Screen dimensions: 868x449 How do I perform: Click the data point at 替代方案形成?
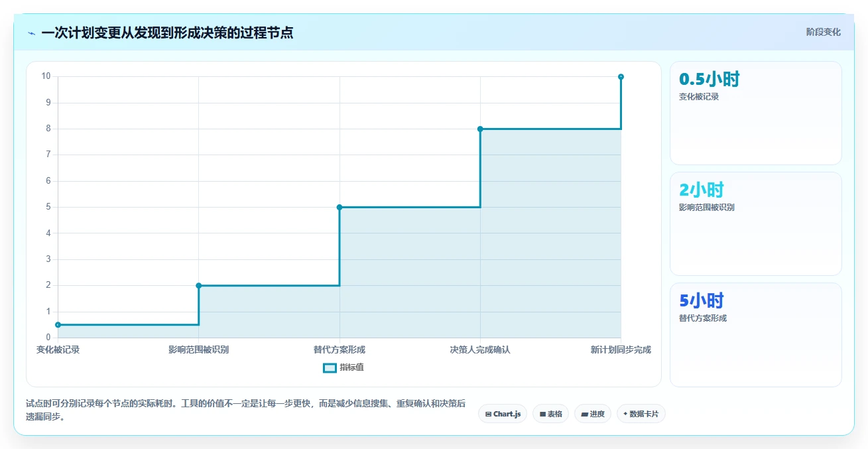click(340, 207)
